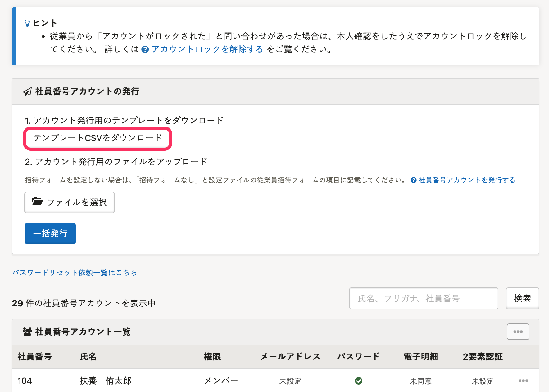Click the メールアドレス column header

[x=290, y=357]
